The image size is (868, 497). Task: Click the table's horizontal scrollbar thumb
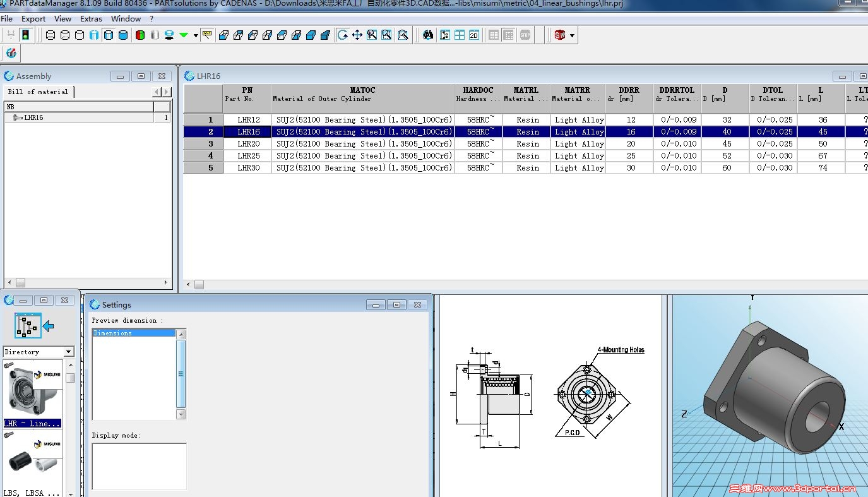(x=199, y=285)
